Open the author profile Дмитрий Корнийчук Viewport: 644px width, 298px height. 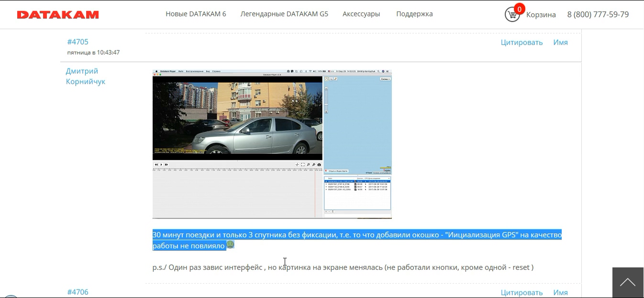[85, 76]
